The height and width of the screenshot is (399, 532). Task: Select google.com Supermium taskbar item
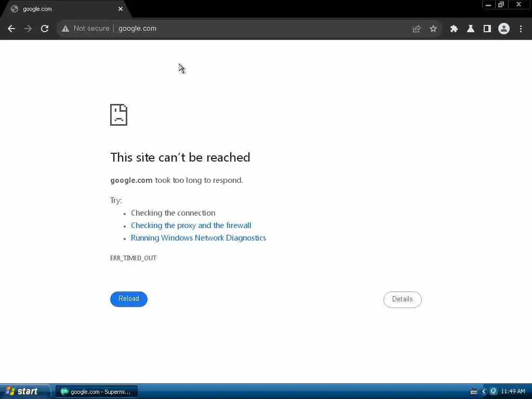[x=96, y=392]
